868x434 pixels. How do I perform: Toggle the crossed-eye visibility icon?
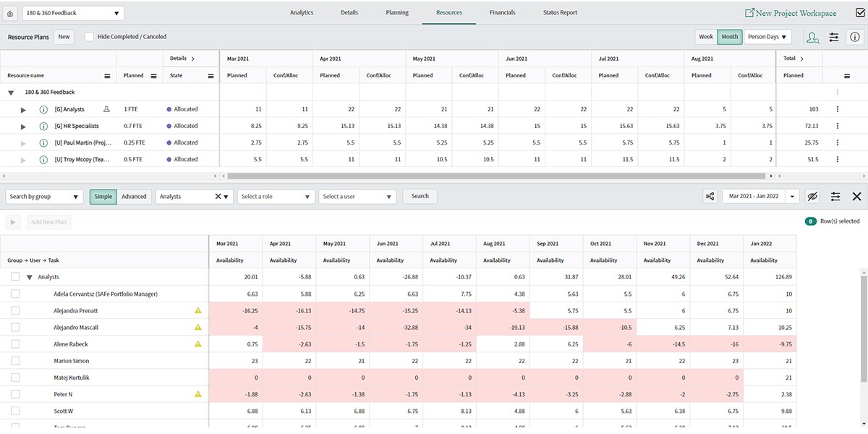812,196
